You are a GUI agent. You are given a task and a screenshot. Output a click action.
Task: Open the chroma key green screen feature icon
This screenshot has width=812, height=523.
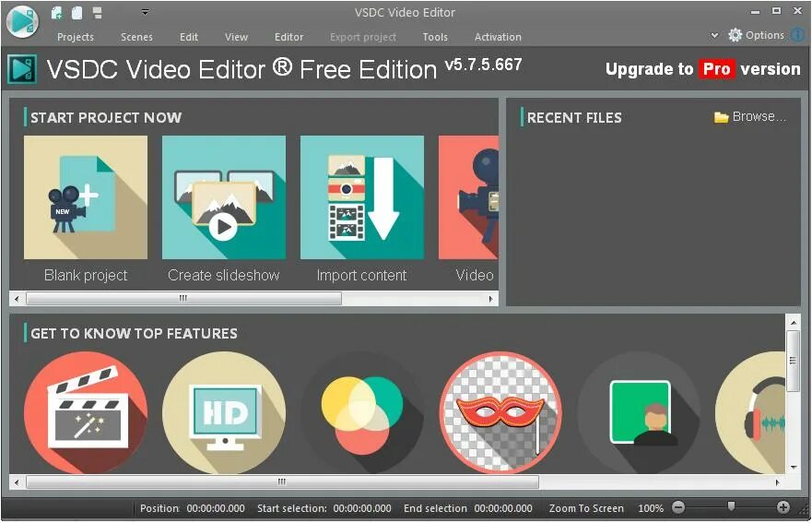[639, 412]
